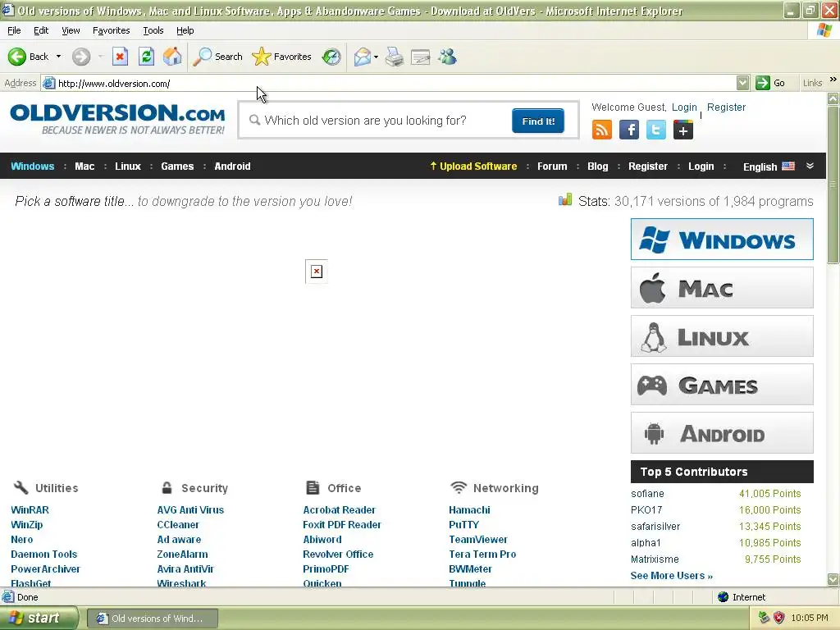Click the Mail envelope toolbar icon

(x=362, y=57)
